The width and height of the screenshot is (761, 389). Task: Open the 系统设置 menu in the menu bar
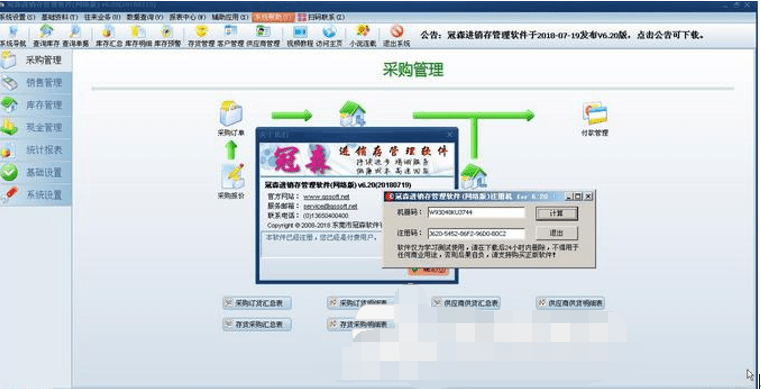pos(17,17)
